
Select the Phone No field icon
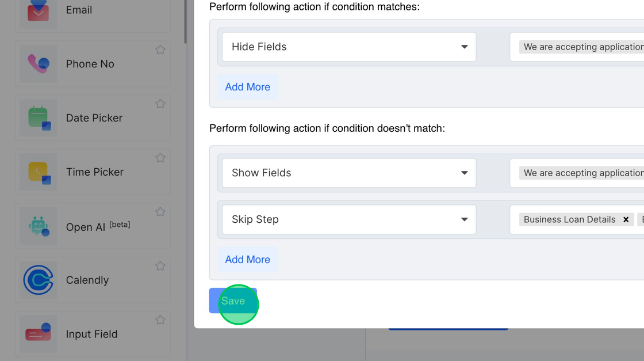[38, 64]
